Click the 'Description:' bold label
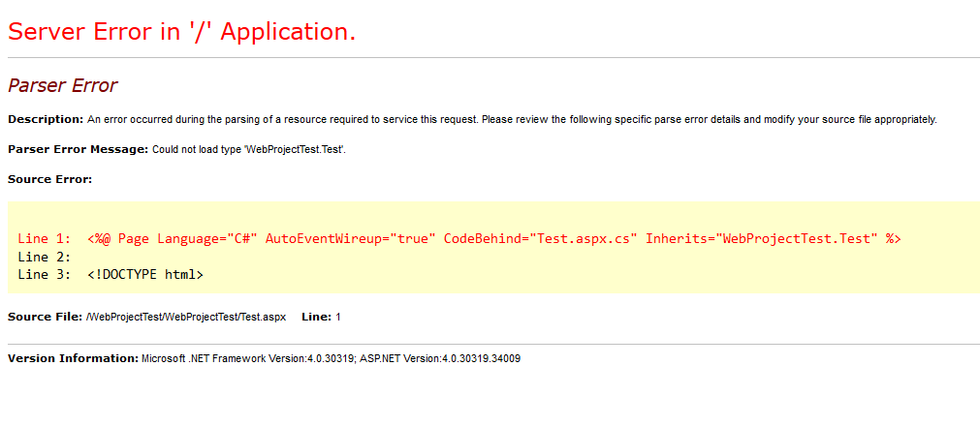Screen dimensions: 980x427 tap(45, 119)
